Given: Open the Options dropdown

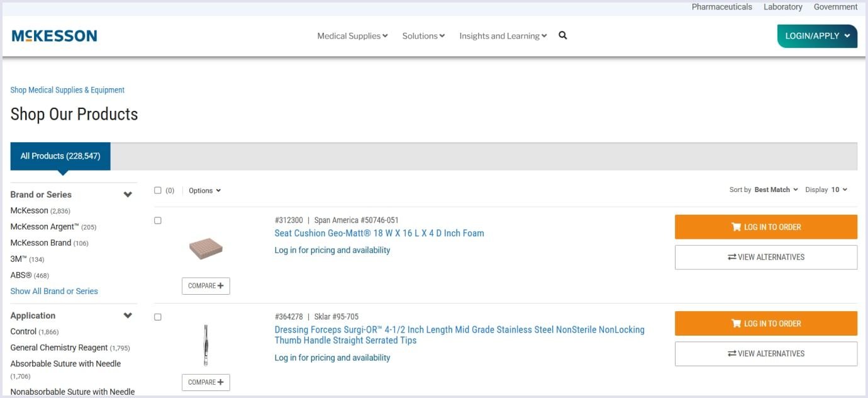Looking at the screenshot, I should click(204, 191).
